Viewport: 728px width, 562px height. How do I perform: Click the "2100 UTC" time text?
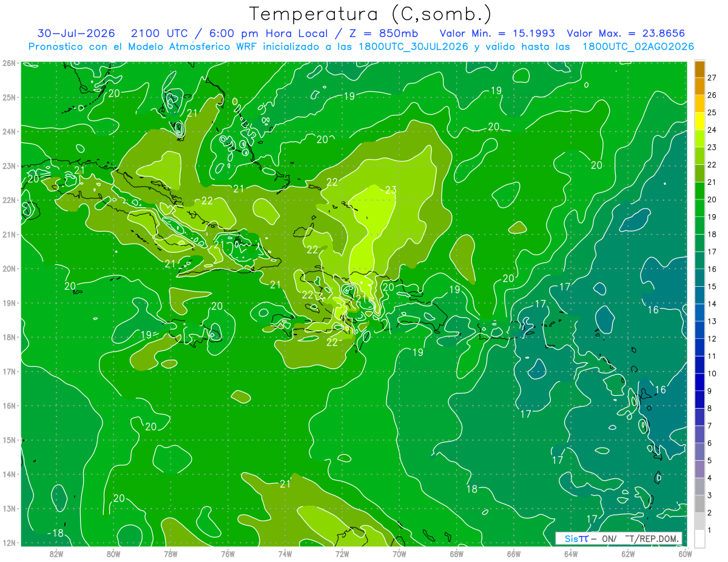coord(160,33)
